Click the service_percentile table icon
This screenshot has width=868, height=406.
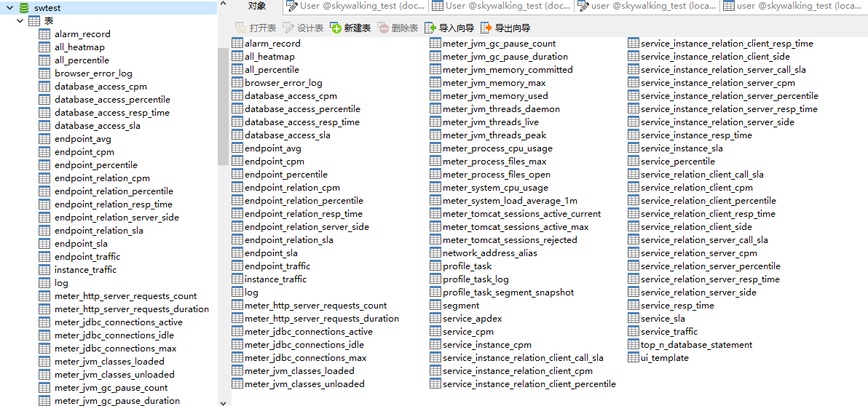(x=634, y=162)
